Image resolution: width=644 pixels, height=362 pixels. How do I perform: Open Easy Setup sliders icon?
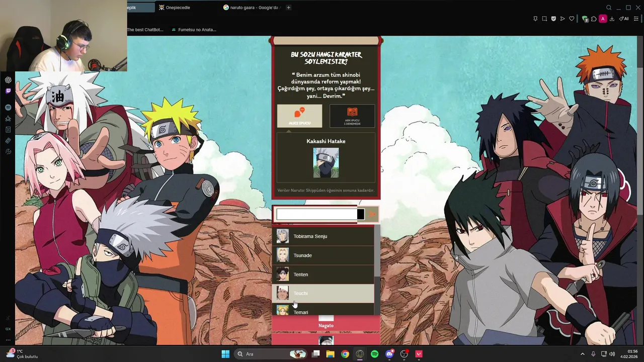(636, 19)
